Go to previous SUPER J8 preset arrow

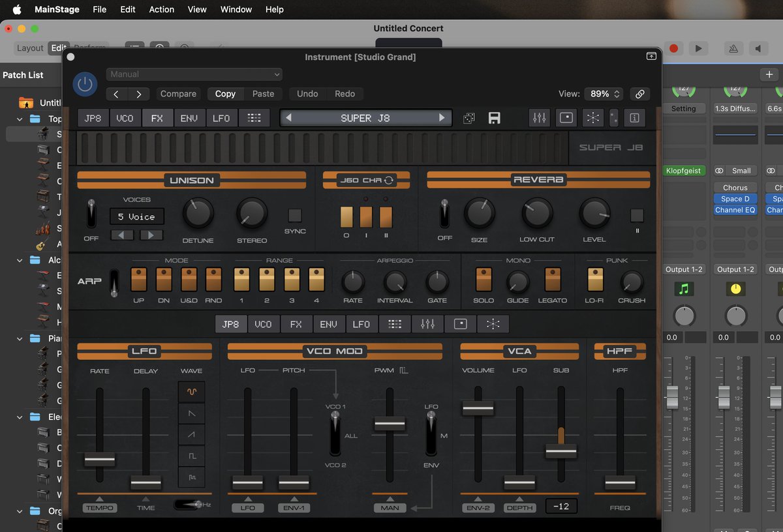(x=289, y=118)
